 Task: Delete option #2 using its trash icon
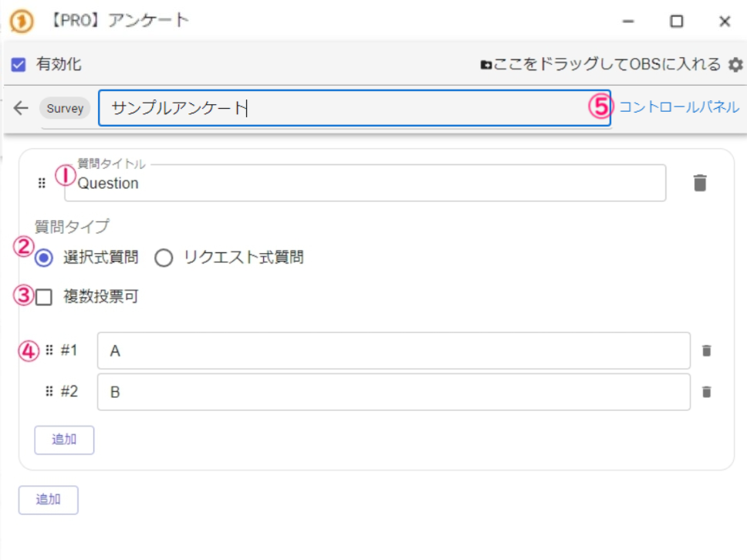point(706,392)
